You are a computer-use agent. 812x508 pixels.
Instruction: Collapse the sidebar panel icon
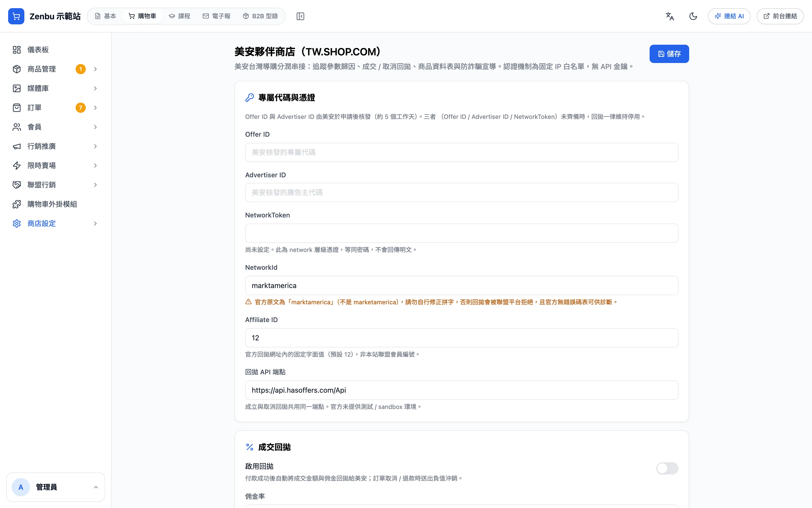pyautogui.click(x=300, y=16)
